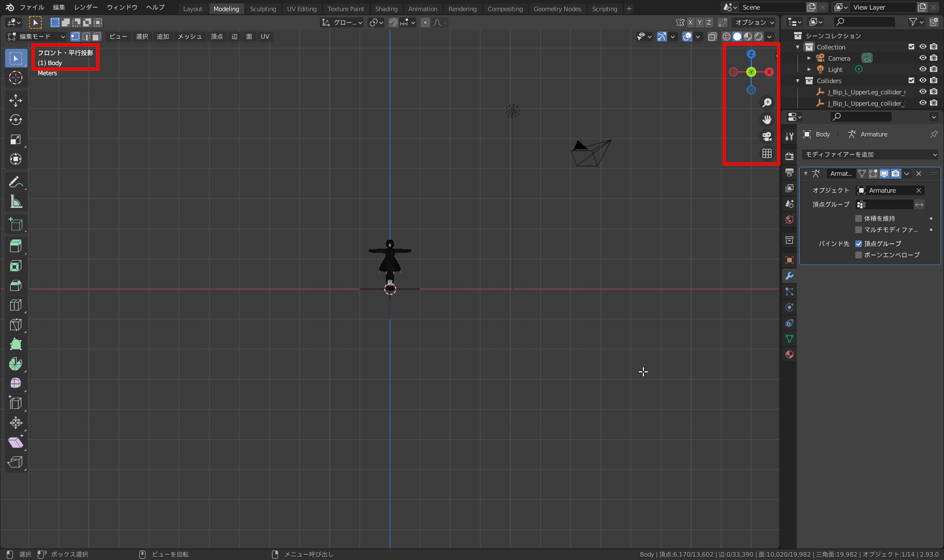Select the Transform tool
944x560 pixels.
click(16, 160)
